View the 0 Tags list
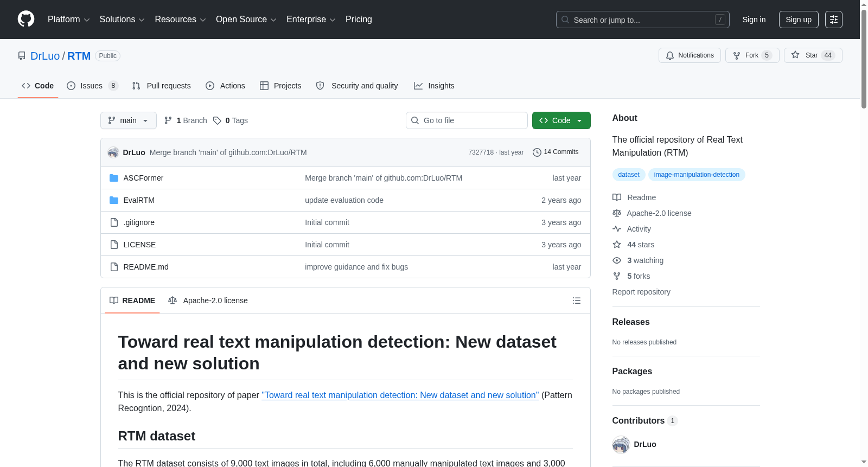 coord(231,120)
